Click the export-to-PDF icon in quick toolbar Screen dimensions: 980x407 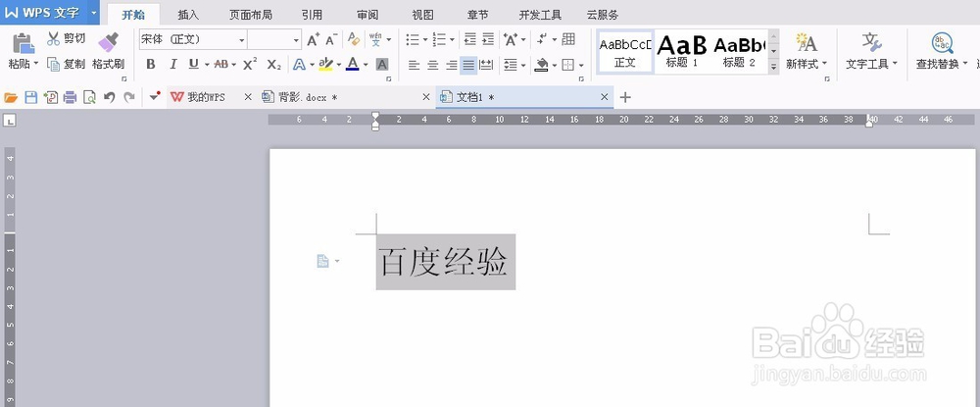click(x=50, y=97)
